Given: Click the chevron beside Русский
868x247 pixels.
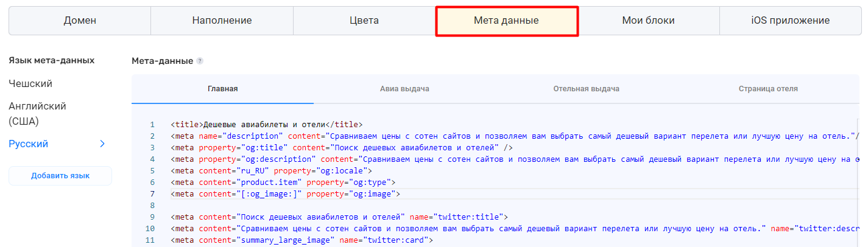Looking at the screenshot, I should [102, 144].
